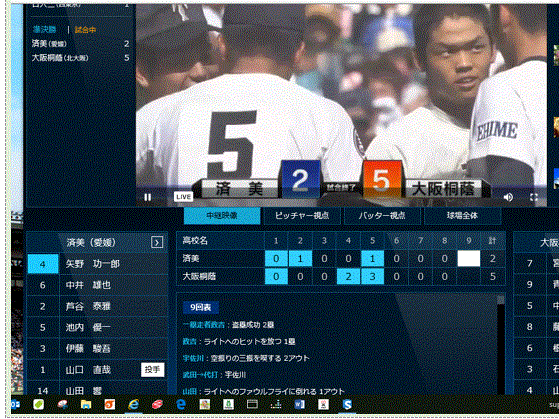Screen dimensions: 559x419
Task: Open the icon between green app and File Explorer
Action: point(62,404)
